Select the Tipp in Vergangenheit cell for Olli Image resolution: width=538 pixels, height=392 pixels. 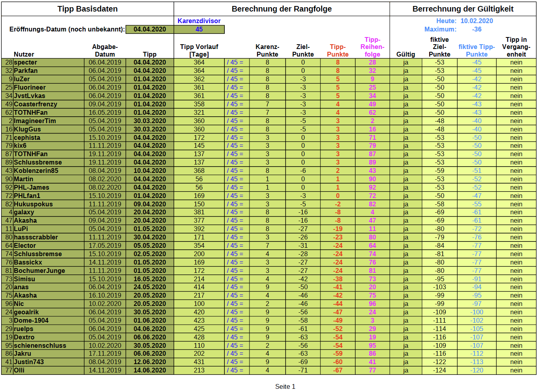pyautogui.click(x=516, y=370)
